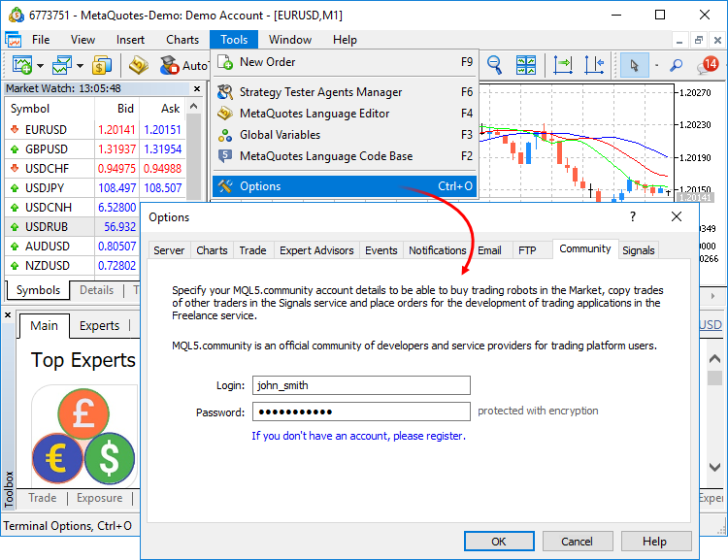Click the Login input field
The width and height of the screenshot is (728, 560).
tap(361, 385)
